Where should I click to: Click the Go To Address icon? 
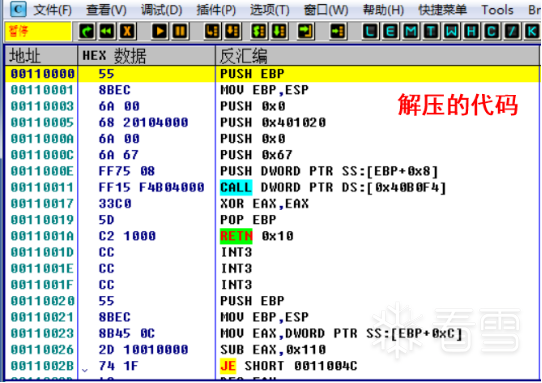[x=338, y=31]
